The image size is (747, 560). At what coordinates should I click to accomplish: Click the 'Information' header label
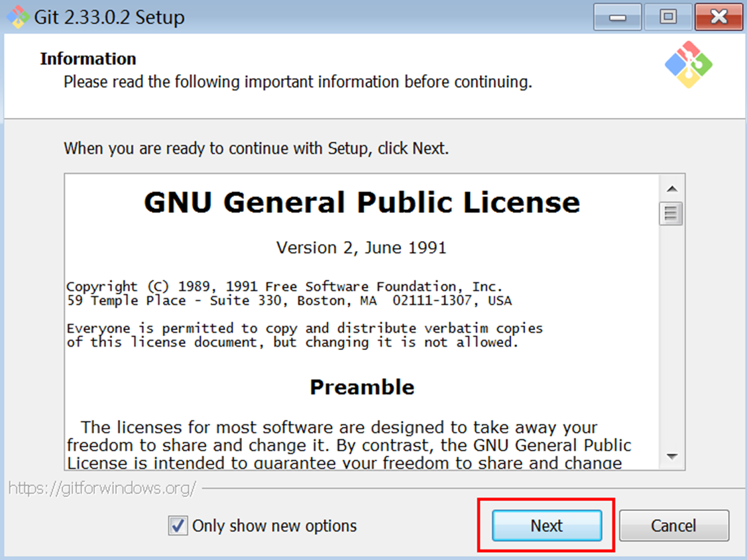(x=88, y=58)
